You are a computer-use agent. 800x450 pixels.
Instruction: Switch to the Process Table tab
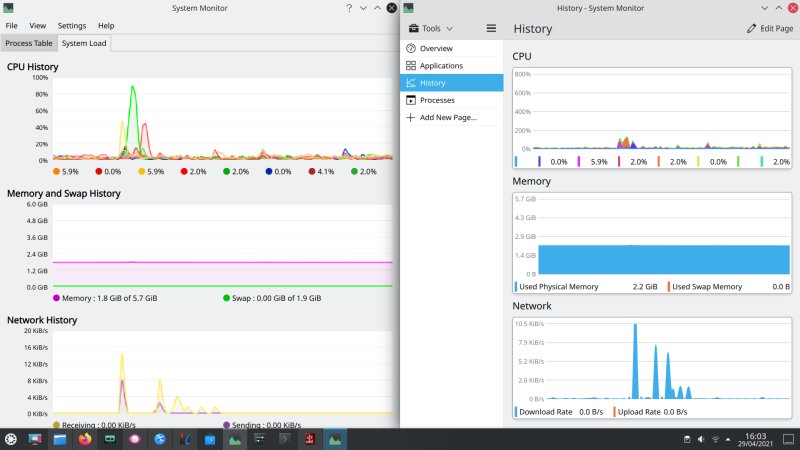(29, 43)
